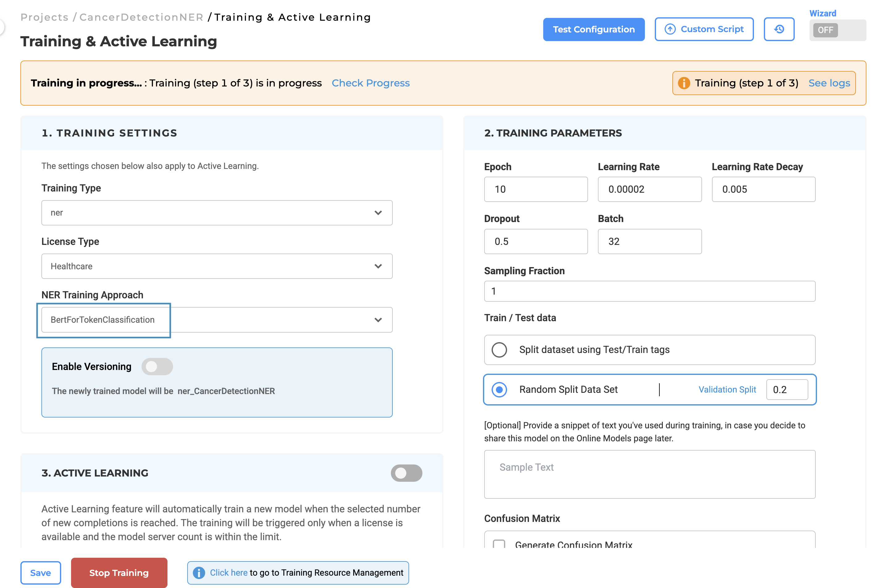Go to Projects in the breadcrumb
The width and height of the screenshot is (872, 588).
tap(44, 17)
